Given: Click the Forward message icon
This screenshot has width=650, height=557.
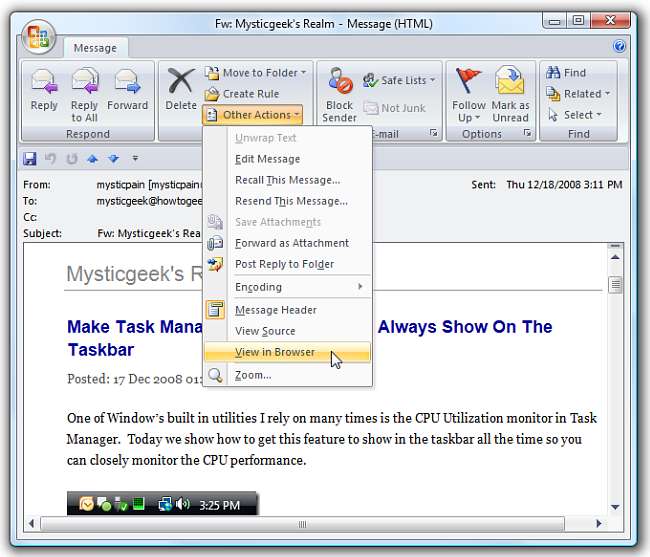Looking at the screenshot, I should pyautogui.click(x=127, y=84).
